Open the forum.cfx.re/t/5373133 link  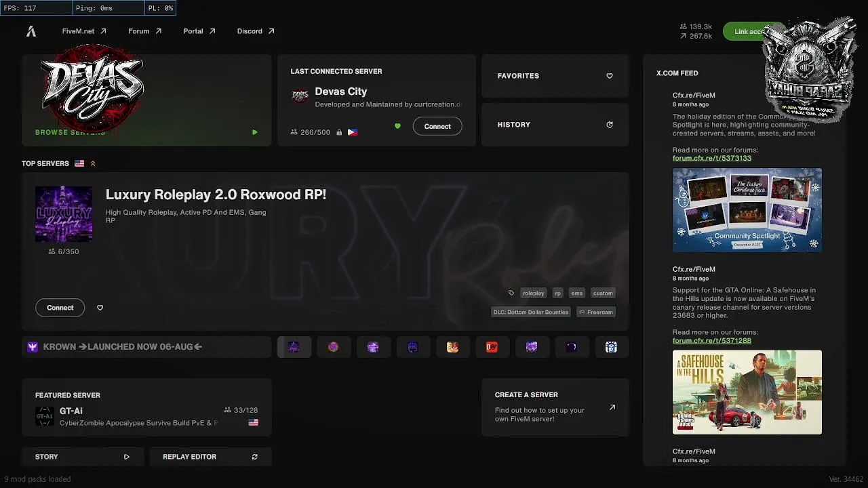(x=712, y=158)
